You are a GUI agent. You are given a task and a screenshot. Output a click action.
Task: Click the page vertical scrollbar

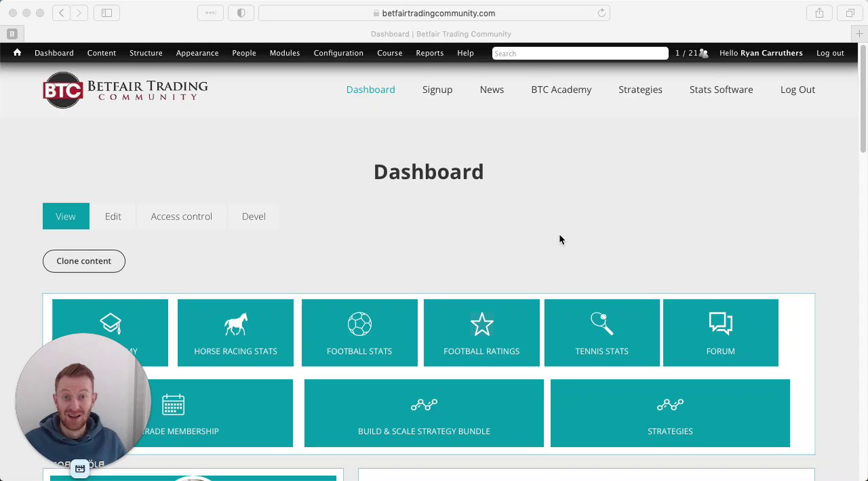pyautogui.click(x=863, y=100)
